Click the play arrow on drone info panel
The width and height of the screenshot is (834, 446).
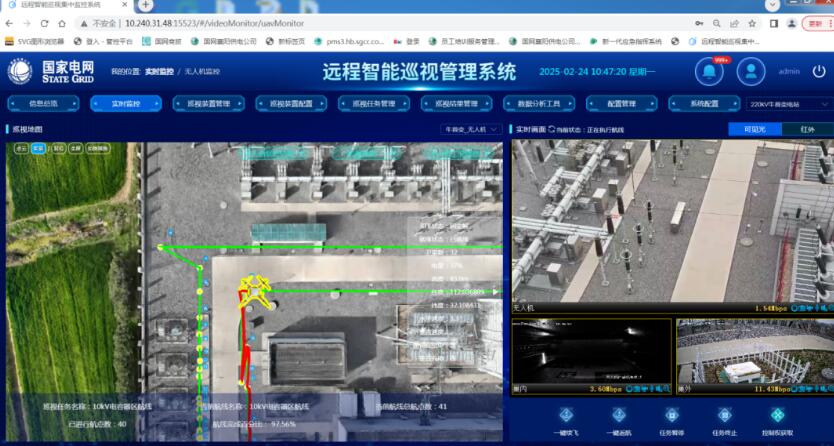[494, 292]
